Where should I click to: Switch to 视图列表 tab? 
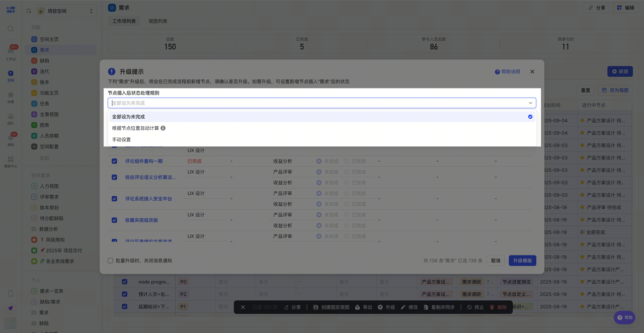tap(158, 21)
